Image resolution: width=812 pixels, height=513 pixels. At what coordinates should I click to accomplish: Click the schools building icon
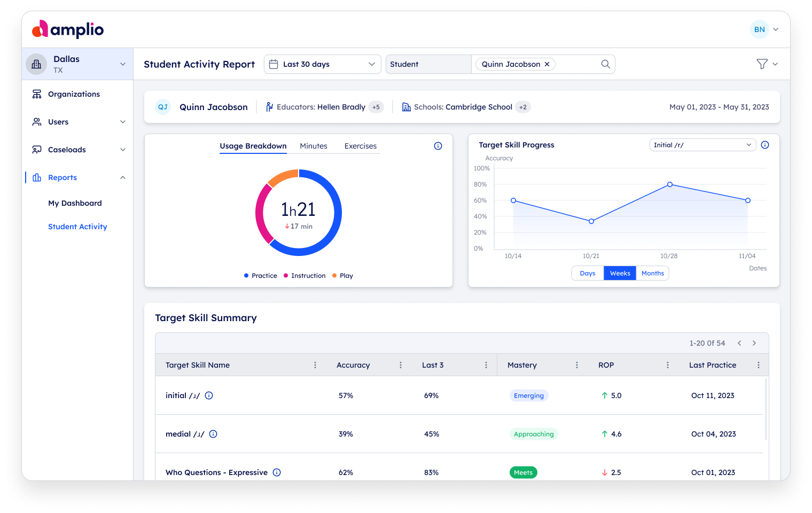[407, 107]
